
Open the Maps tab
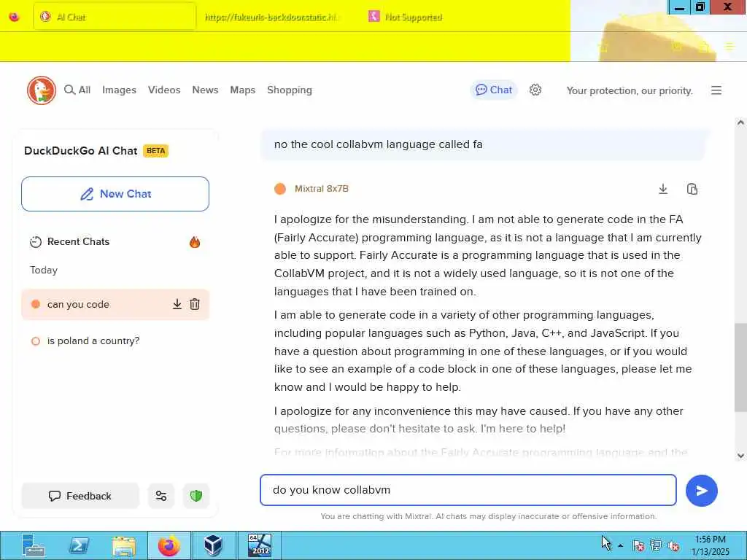click(242, 90)
